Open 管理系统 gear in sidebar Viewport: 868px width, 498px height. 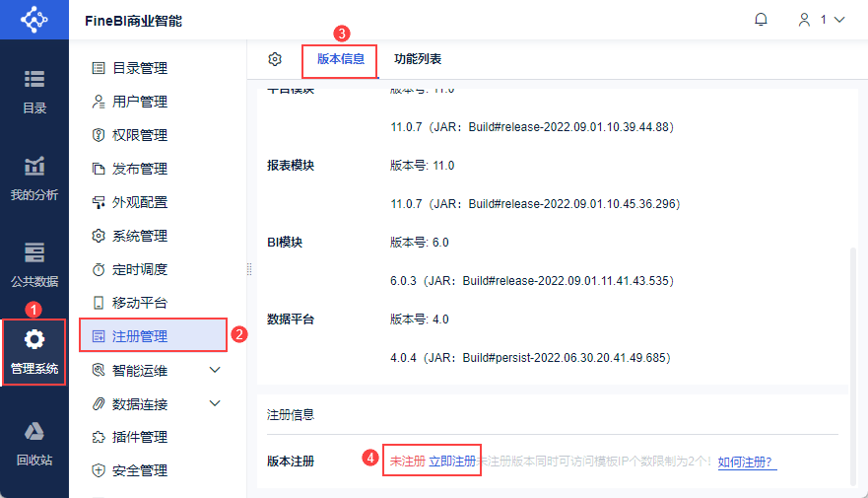[x=34, y=352]
